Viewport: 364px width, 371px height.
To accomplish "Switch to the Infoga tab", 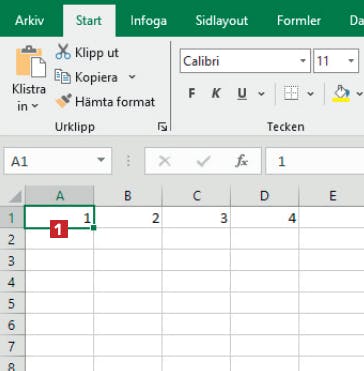I will [x=148, y=21].
